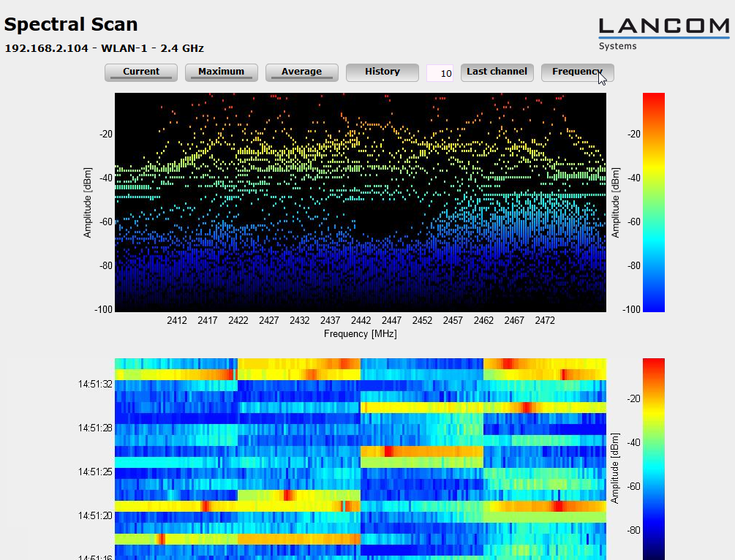The width and height of the screenshot is (735, 560).
Task: Click the 2412 MHz frequency tick label
Action: (x=177, y=321)
